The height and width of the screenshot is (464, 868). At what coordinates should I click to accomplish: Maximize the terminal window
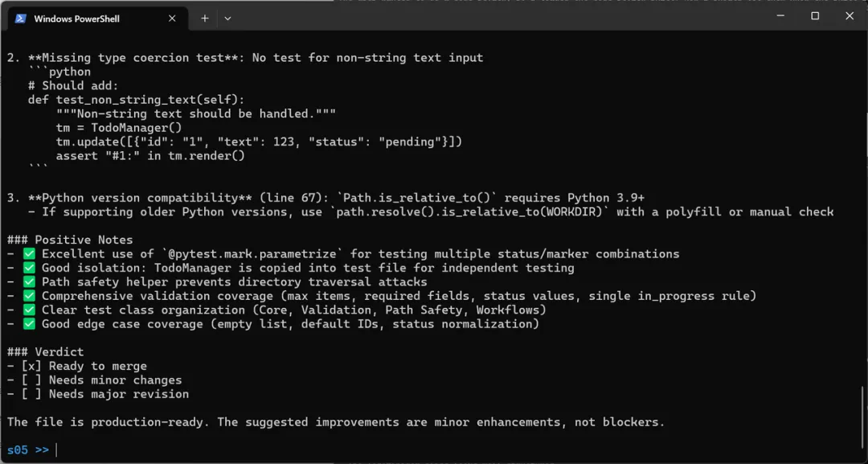(814, 16)
